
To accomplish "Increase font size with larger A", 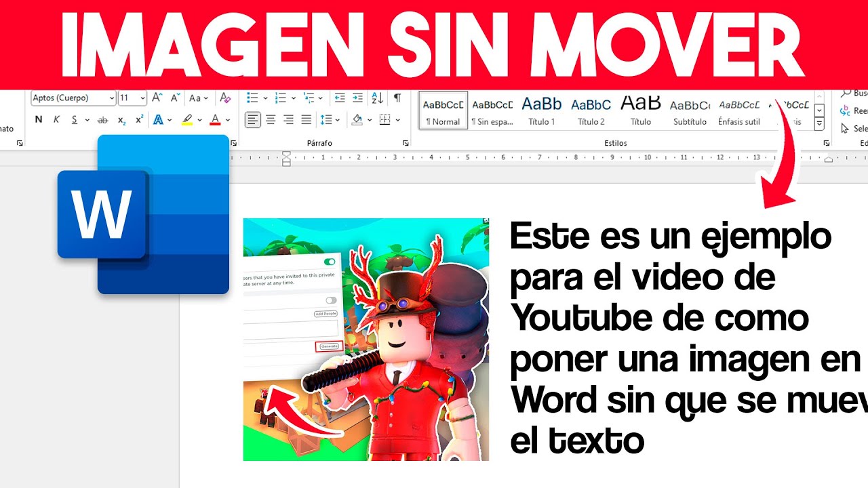I will click(157, 98).
